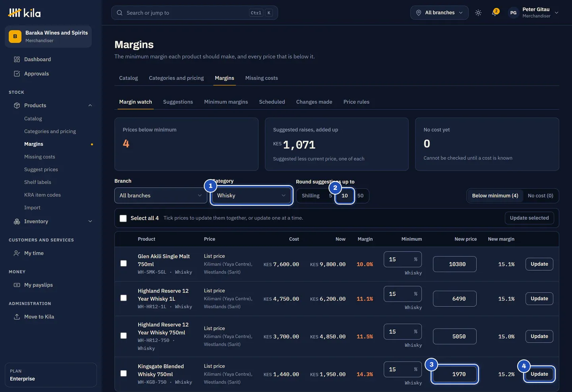Image resolution: width=572 pixels, height=392 pixels.
Task: Click the Search or jump to field
Action: [195, 13]
